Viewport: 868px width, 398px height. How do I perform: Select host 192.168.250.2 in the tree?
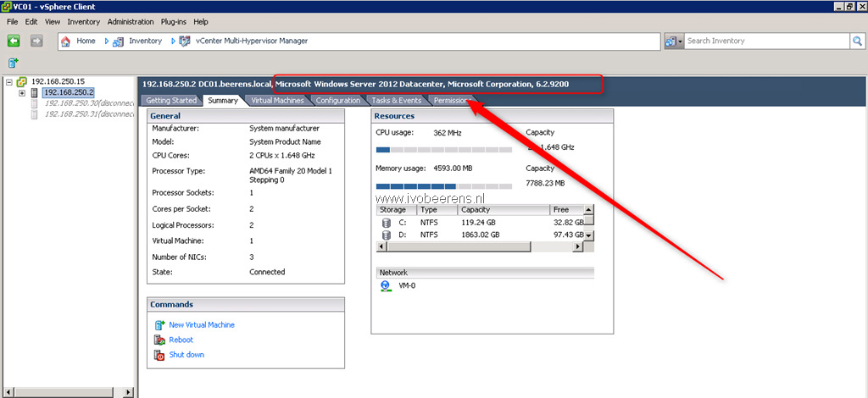point(70,92)
